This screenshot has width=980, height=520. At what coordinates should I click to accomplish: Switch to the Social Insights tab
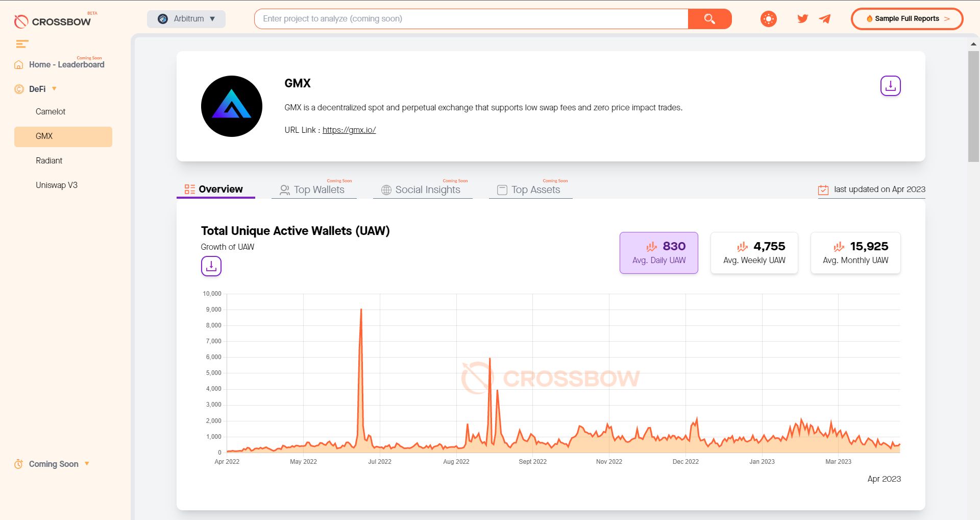tap(423, 190)
